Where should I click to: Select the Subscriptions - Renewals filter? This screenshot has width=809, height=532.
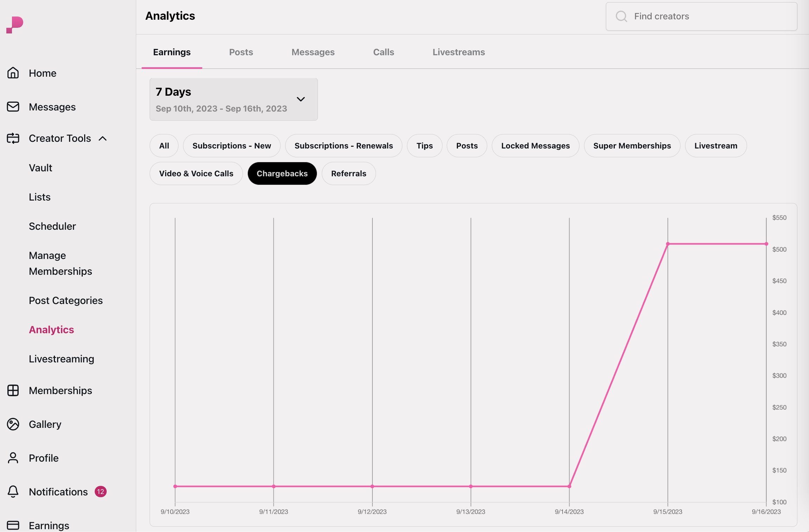(343, 146)
